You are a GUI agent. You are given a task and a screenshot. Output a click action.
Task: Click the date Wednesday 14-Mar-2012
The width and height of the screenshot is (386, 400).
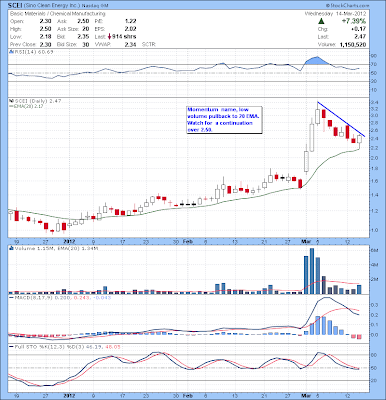[x=335, y=14]
